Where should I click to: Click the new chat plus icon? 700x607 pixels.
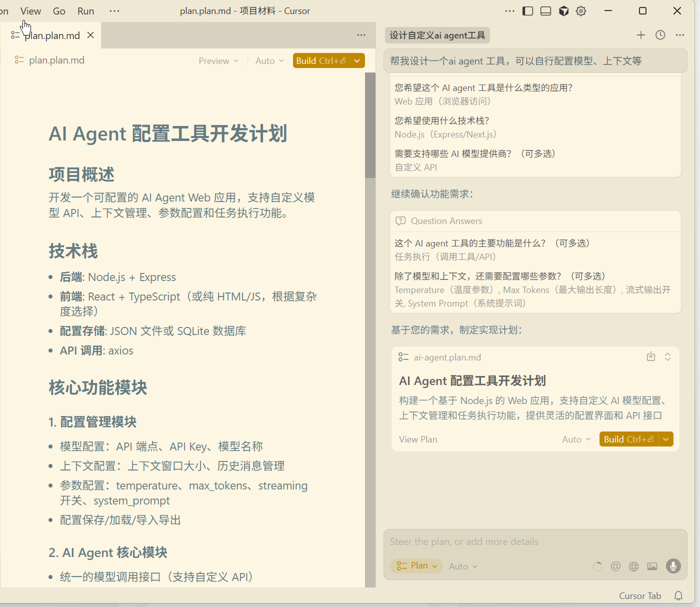click(640, 35)
